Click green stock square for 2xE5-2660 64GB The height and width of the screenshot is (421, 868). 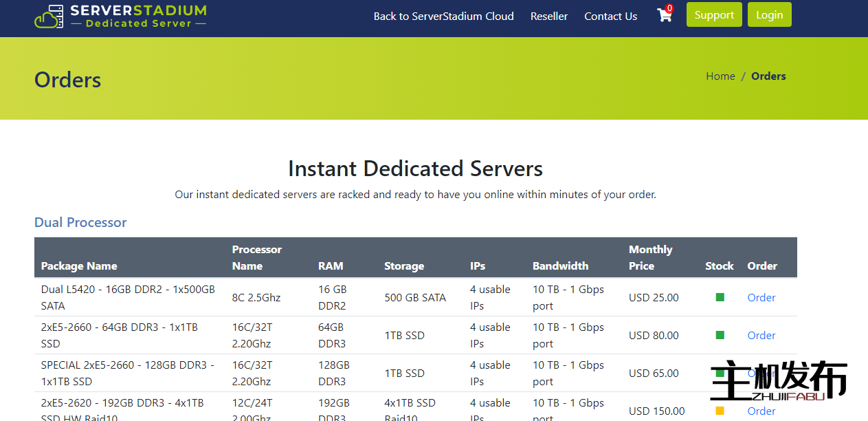click(x=720, y=335)
